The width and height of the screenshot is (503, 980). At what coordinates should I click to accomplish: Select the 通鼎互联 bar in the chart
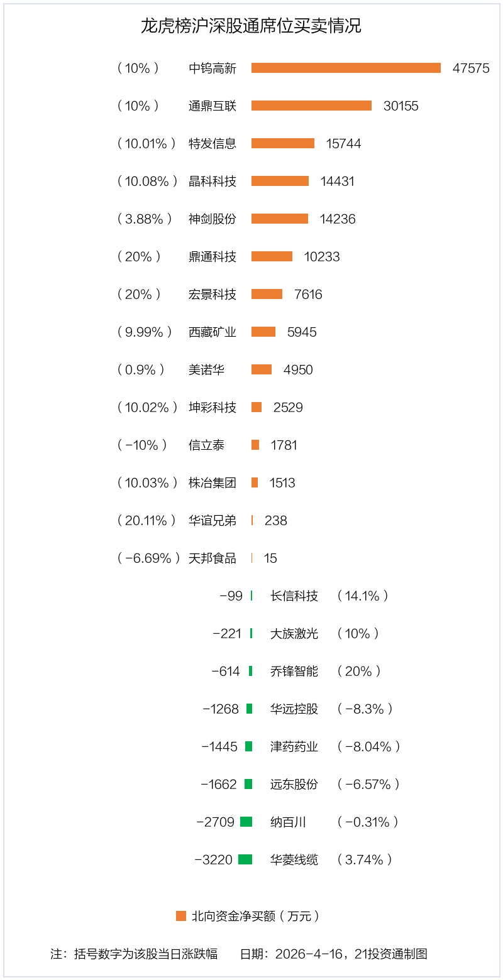point(311,106)
